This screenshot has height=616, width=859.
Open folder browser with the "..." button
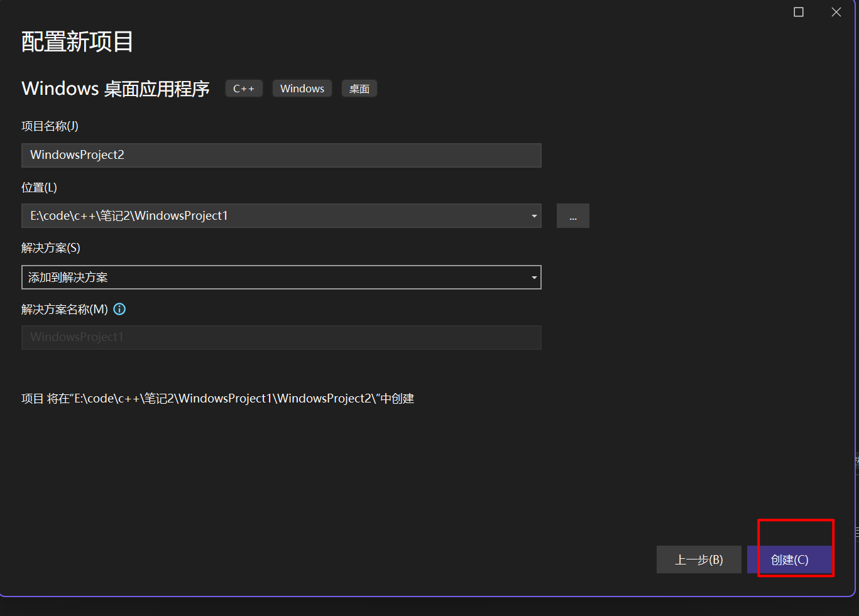point(572,216)
